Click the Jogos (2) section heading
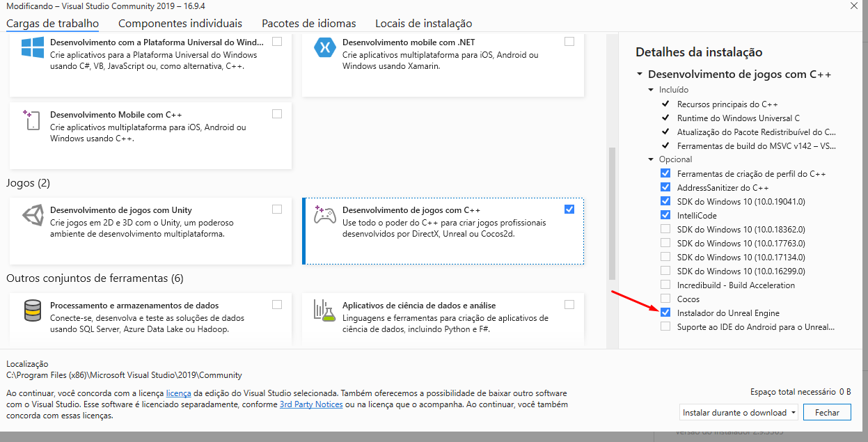 point(29,183)
